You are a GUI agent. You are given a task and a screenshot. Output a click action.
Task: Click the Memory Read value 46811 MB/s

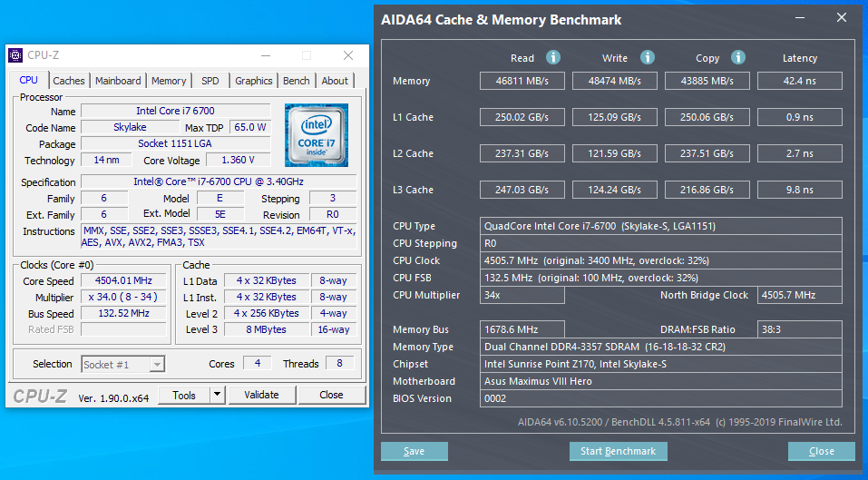[522, 81]
